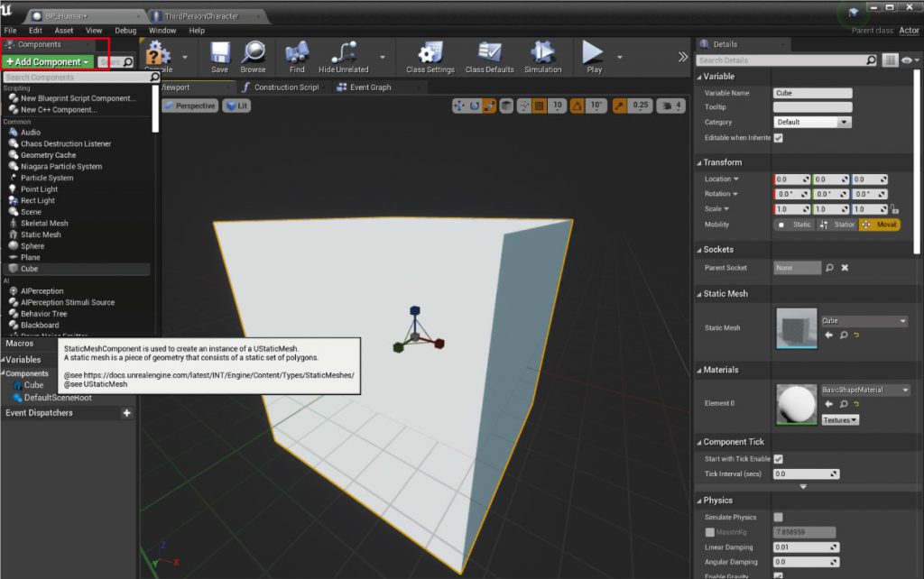The width and height of the screenshot is (924, 579).
Task: Open the File menu
Action: (10, 31)
